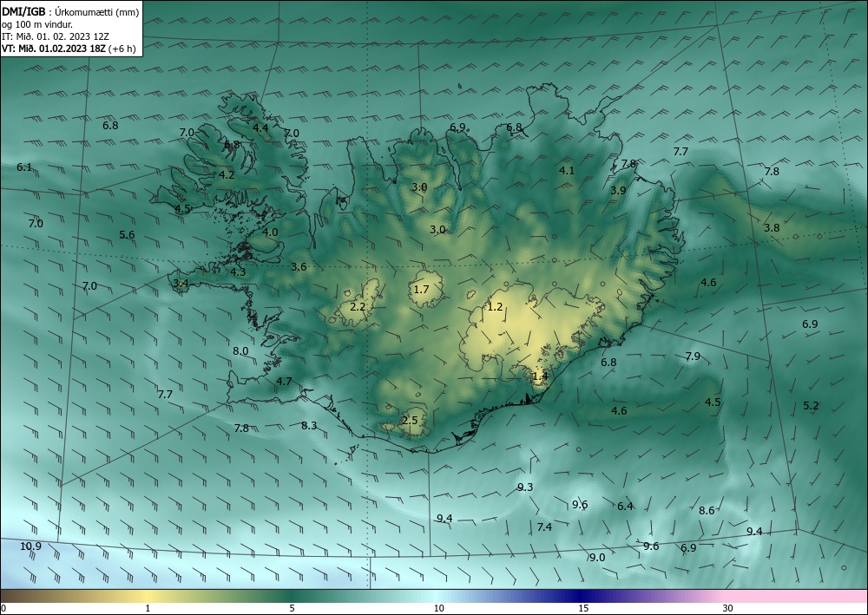The width and height of the screenshot is (868, 615).
Task: Click the 5.6 precipitable water value
Action: [127, 234]
